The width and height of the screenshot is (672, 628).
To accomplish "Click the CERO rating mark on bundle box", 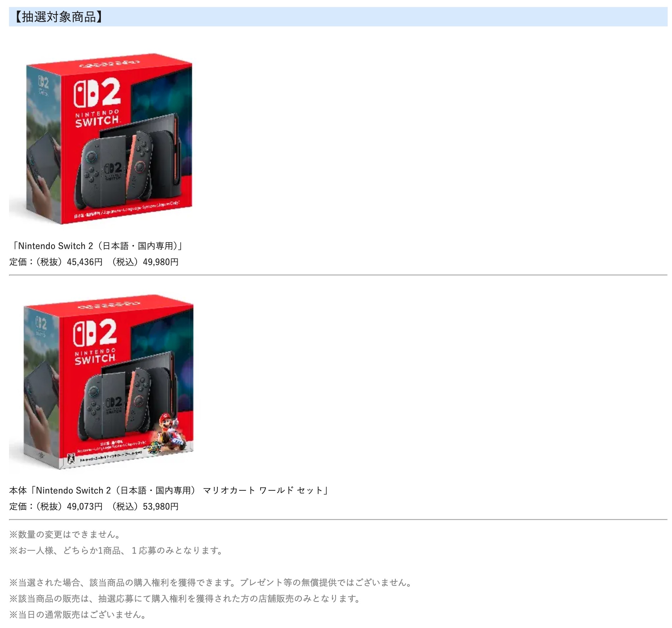I will 71,459.
